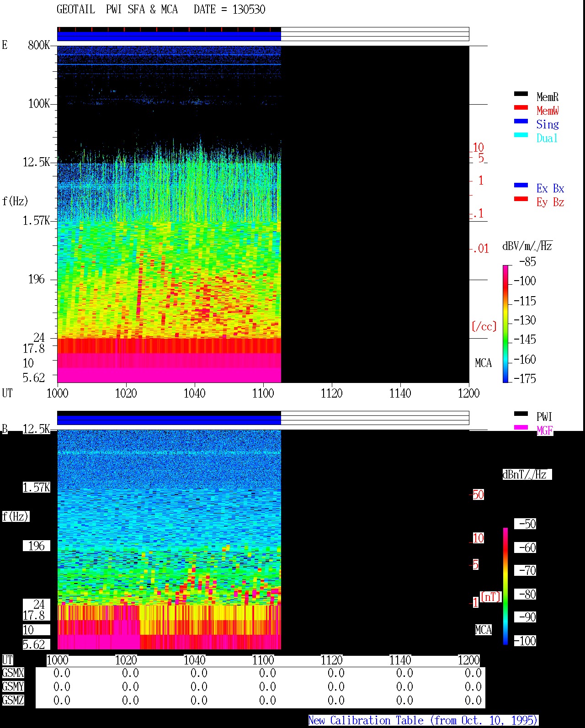Screen dimensions: 585x728
Task: Click the 1100 UT label in orbit table
Action: coord(263,660)
